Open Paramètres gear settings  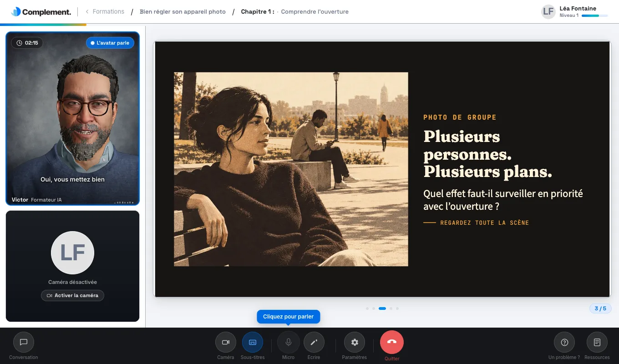coord(355,342)
